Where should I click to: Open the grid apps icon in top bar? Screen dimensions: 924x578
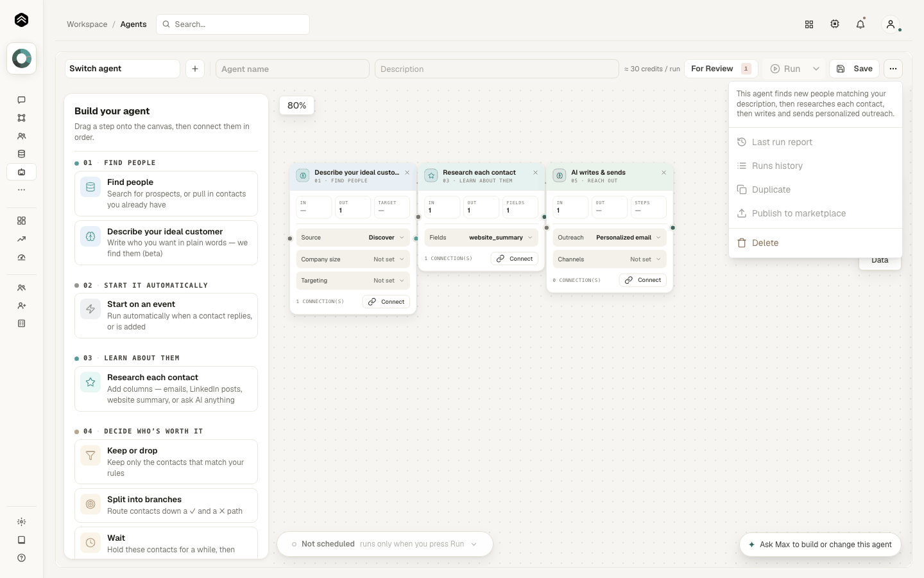coord(809,24)
